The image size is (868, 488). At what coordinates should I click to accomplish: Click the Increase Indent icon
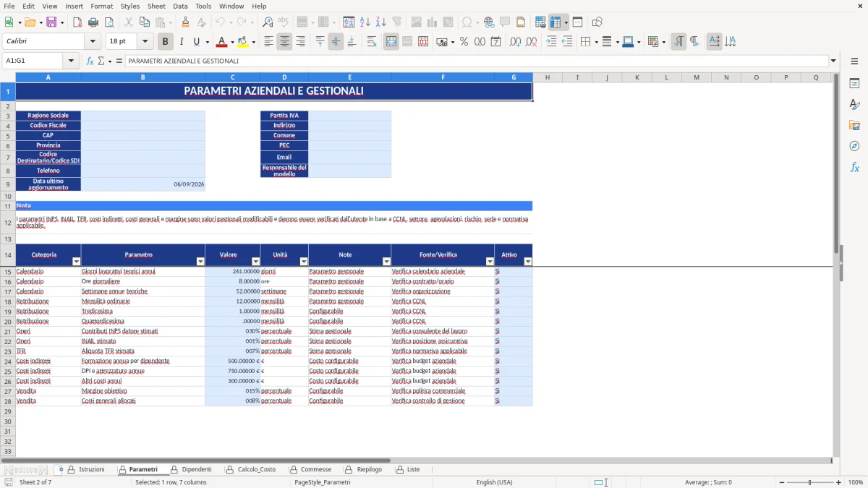click(x=551, y=42)
